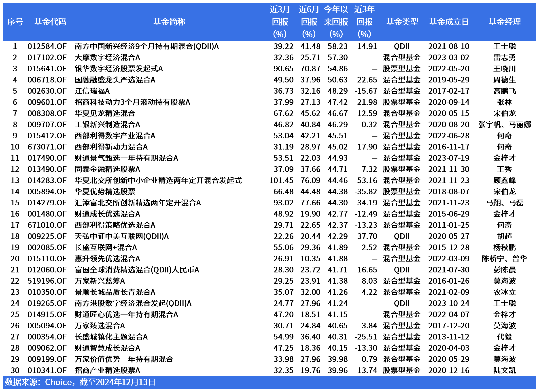
Task: Select fund code 008308.OF
Action: click(47, 113)
